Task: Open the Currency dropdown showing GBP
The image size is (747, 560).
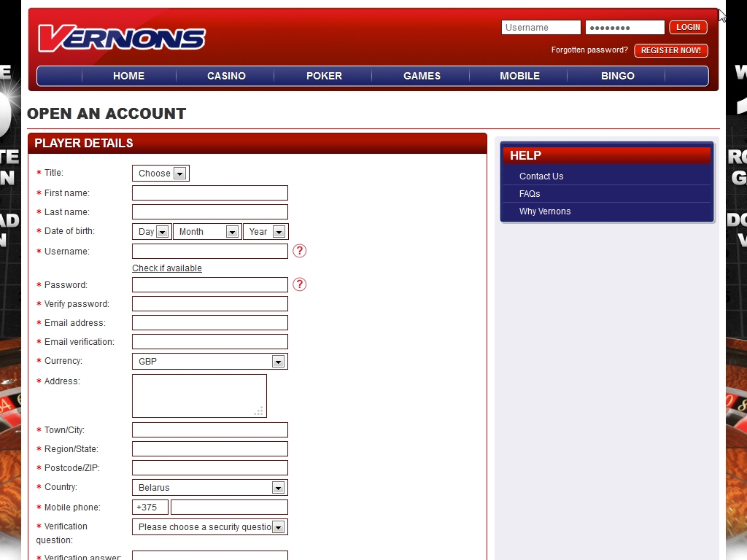Action: 210,362
